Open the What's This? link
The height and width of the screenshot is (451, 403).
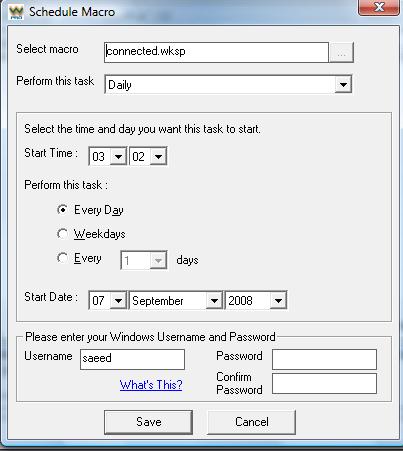pyautogui.click(x=151, y=385)
